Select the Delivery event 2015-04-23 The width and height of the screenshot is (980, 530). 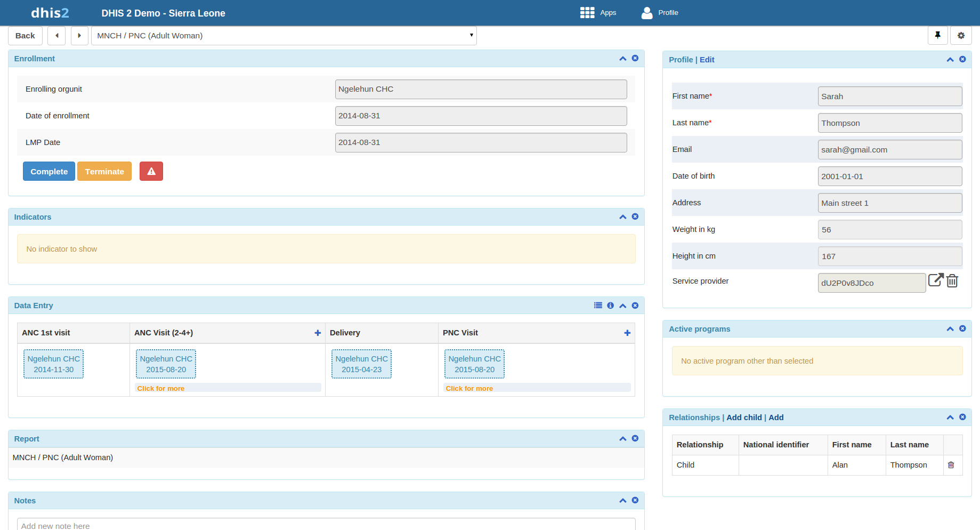click(361, 364)
